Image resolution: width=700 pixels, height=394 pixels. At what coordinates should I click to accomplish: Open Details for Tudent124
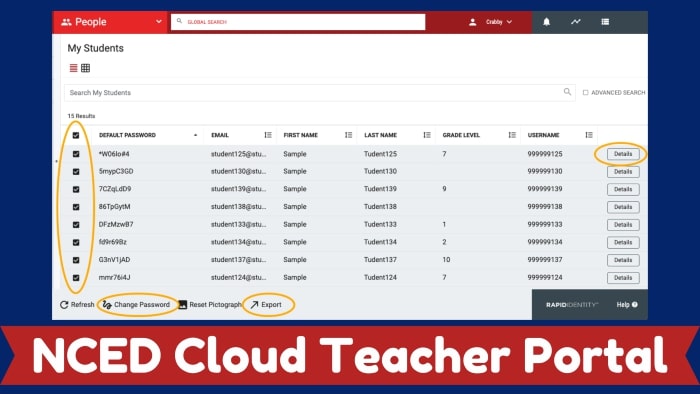pyautogui.click(x=623, y=278)
